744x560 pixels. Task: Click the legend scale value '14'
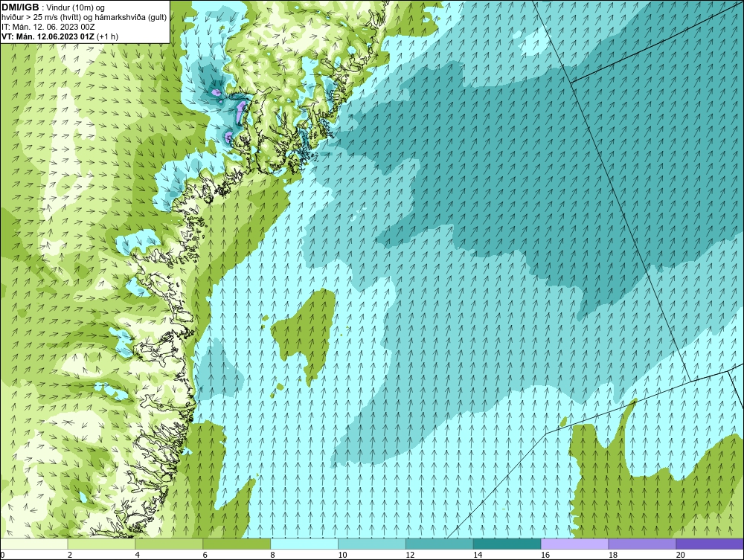(x=478, y=555)
